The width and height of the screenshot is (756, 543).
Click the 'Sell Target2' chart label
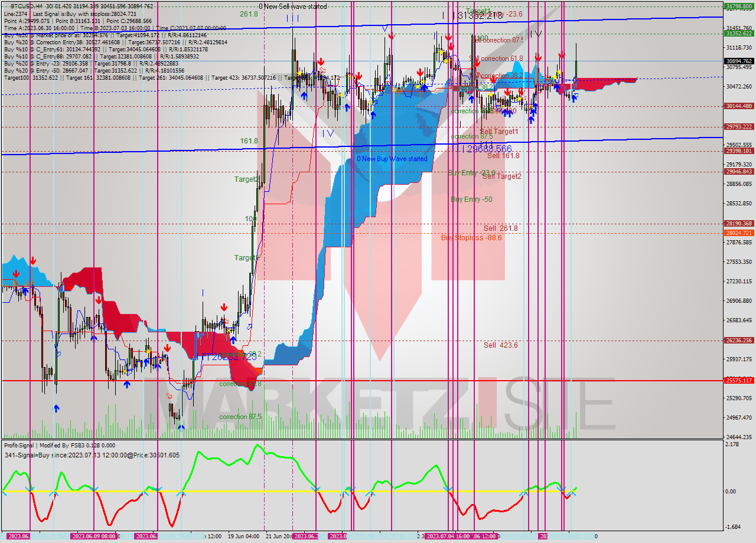pos(502,176)
